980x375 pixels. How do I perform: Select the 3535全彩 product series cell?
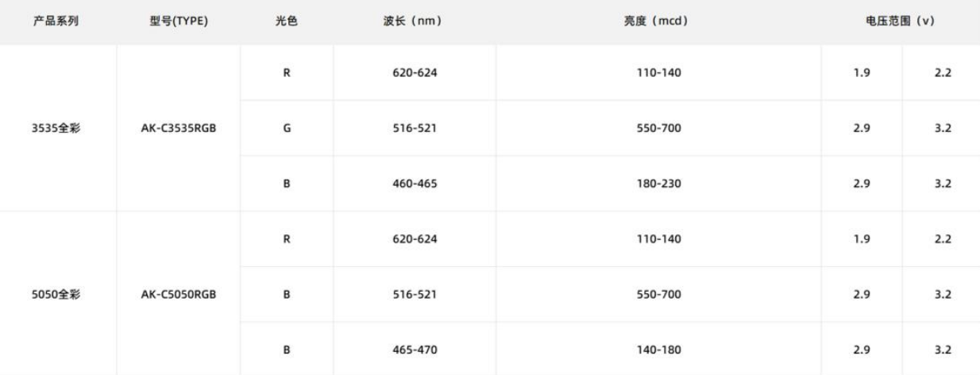click(x=60, y=128)
